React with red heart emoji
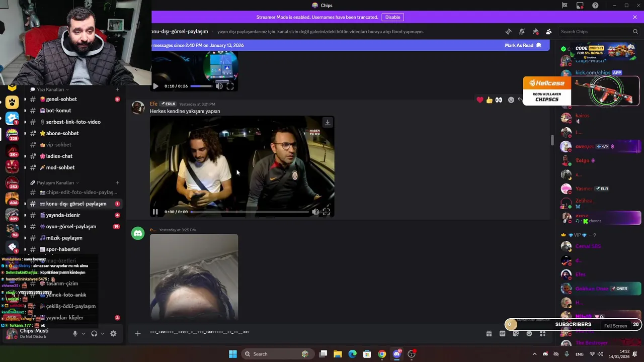This screenshot has width=644, height=362. [x=480, y=100]
